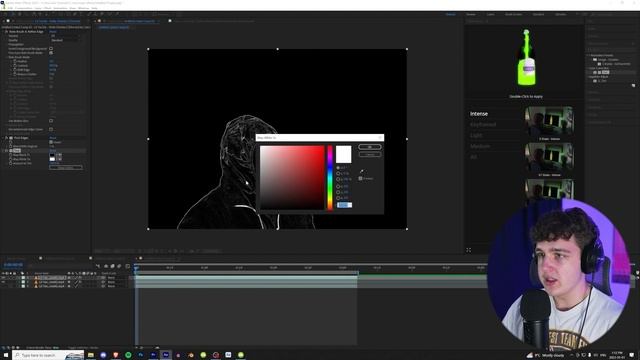
Task: Select the All preset category
Action: 473,157
